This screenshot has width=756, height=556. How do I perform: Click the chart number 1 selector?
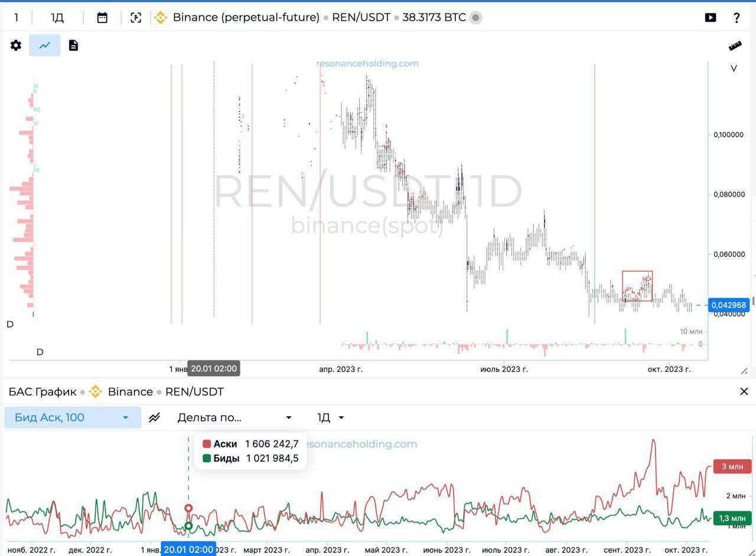pyautogui.click(x=16, y=18)
